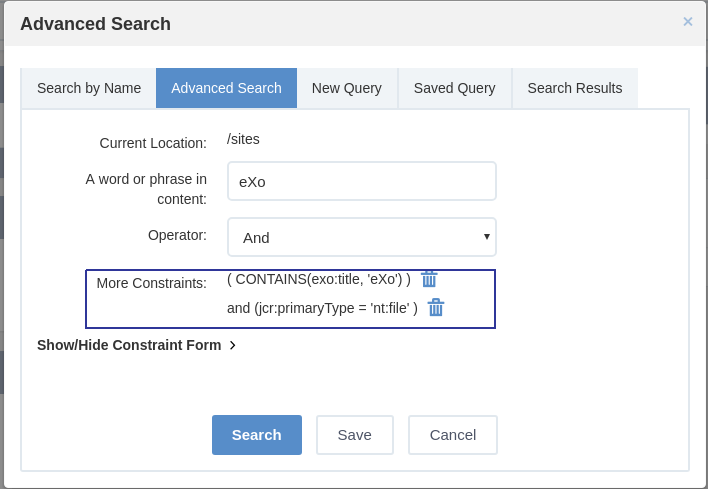This screenshot has width=708, height=489.
Task: Expand the chevron beside Show/Hide Constraint Form
Action: 233,345
